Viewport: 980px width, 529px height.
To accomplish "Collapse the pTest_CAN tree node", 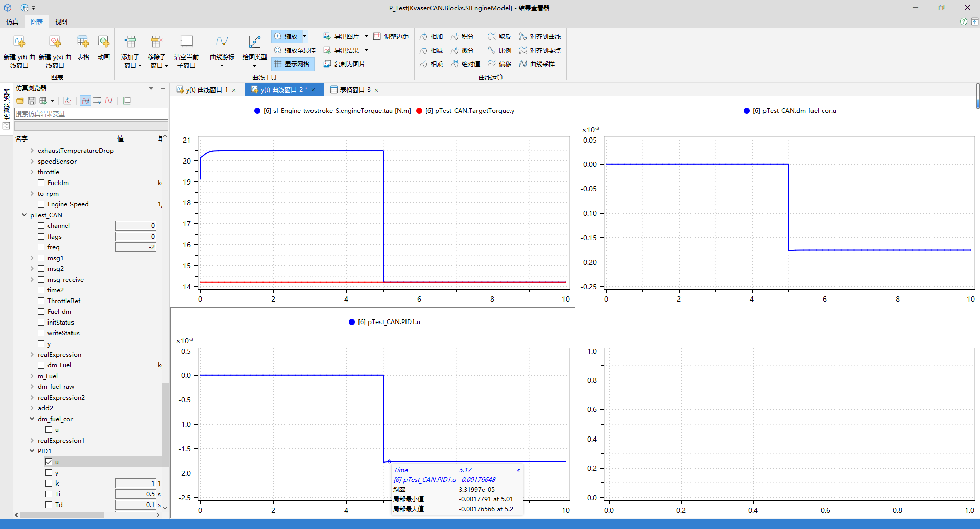I will pos(24,215).
